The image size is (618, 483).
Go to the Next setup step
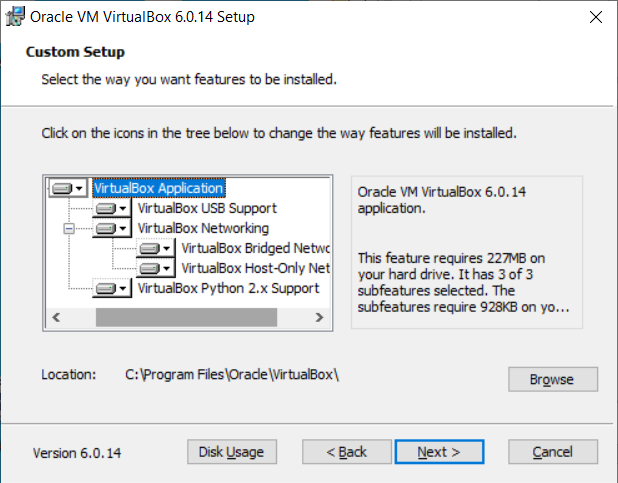[x=439, y=452]
